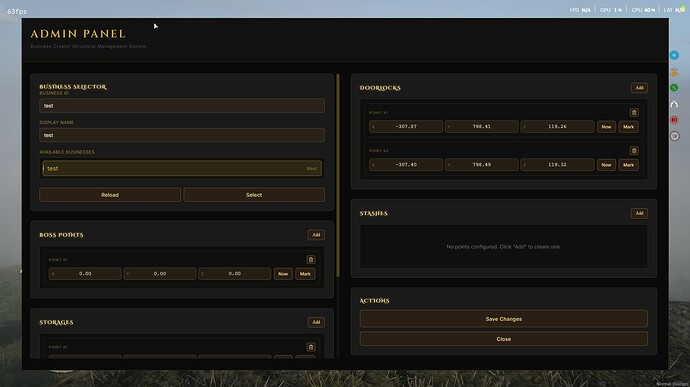Click the grey circular HUD icon at the bottom of the right-edge stack

[675, 136]
